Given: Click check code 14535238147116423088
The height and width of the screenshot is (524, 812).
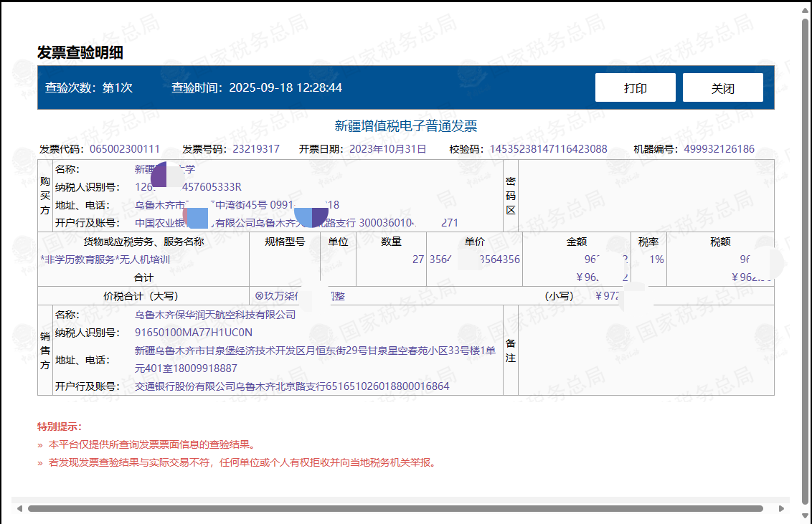Looking at the screenshot, I should [x=549, y=149].
